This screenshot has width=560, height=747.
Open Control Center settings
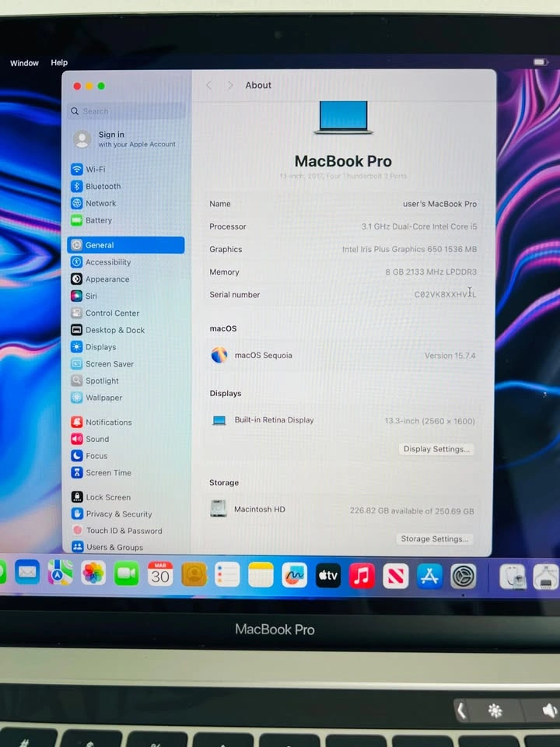click(x=105, y=313)
